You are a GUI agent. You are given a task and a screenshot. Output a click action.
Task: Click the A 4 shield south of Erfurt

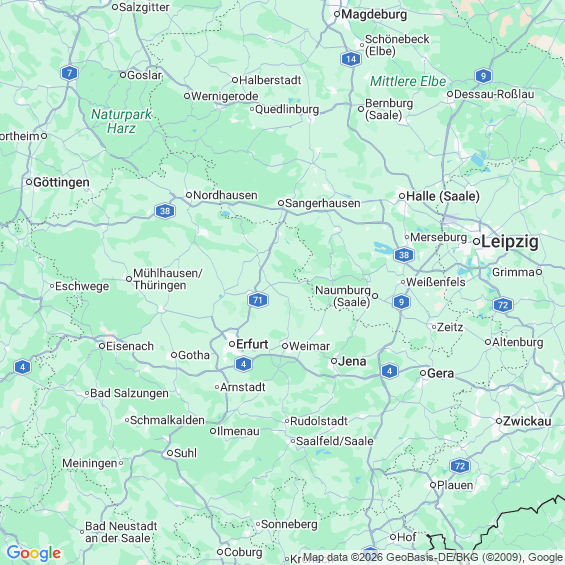pos(243,364)
